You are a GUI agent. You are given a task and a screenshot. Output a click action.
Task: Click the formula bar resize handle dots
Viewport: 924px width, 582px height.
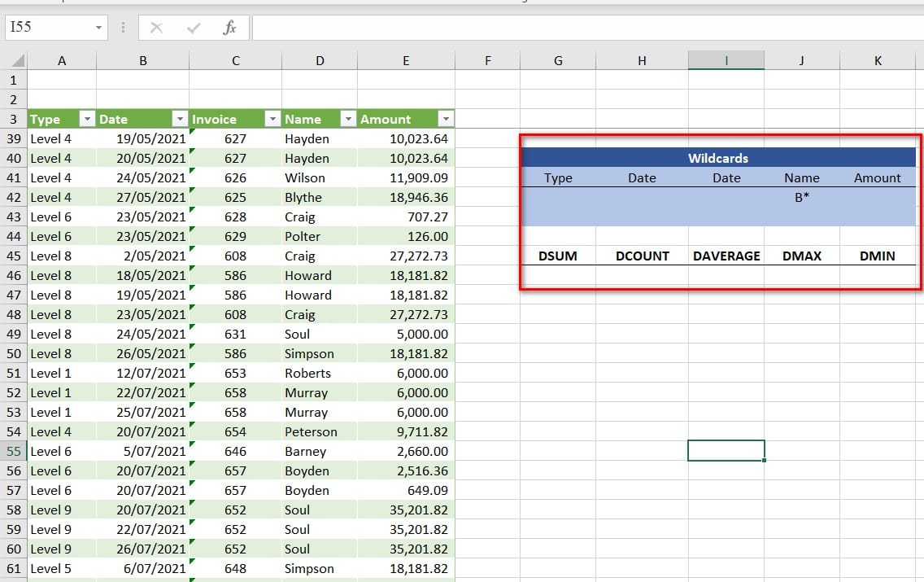click(123, 28)
